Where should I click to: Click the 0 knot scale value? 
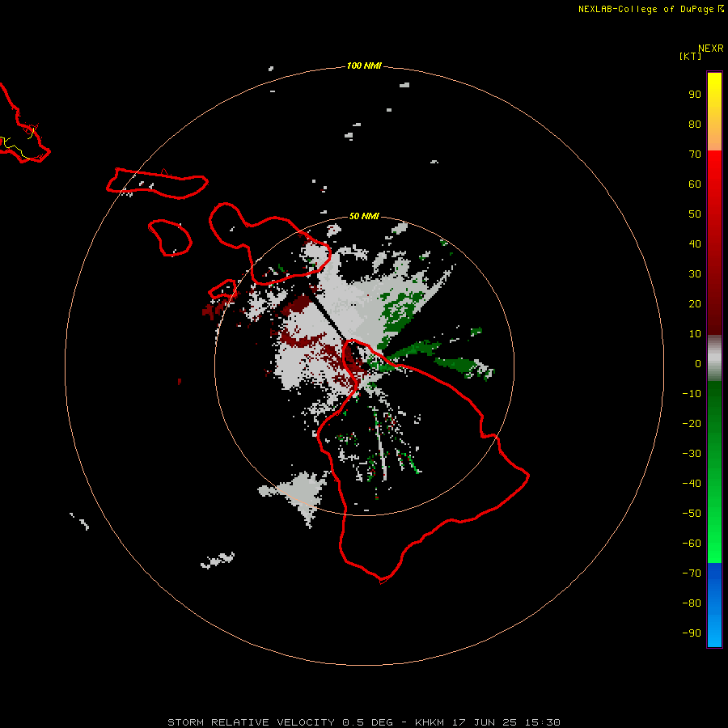click(698, 363)
